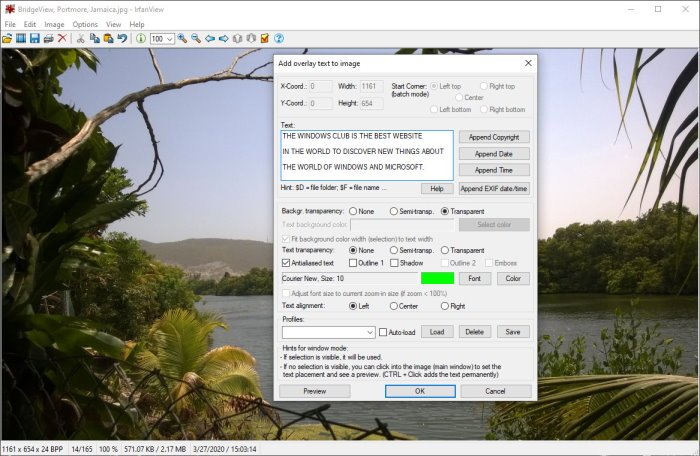
Task: Click the Print icon in toolbar
Action: [48, 38]
